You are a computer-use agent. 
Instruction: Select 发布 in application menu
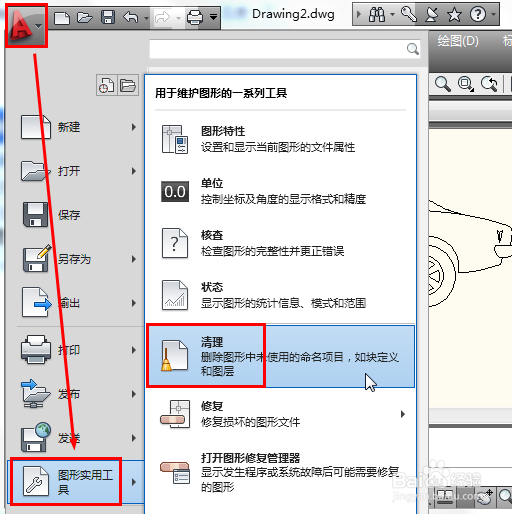click(78, 394)
